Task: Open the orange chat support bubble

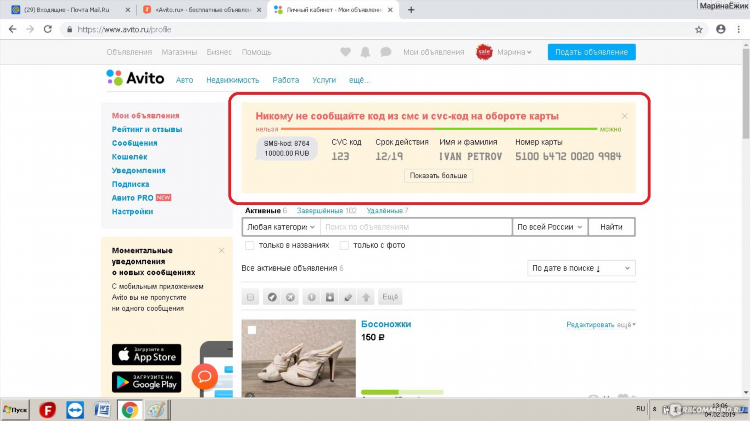Action: point(205,377)
